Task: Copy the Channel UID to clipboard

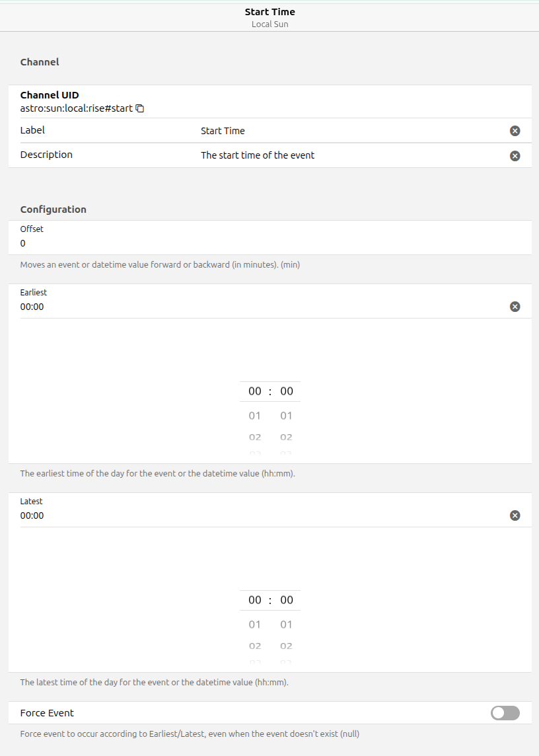Action: (x=140, y=108)
